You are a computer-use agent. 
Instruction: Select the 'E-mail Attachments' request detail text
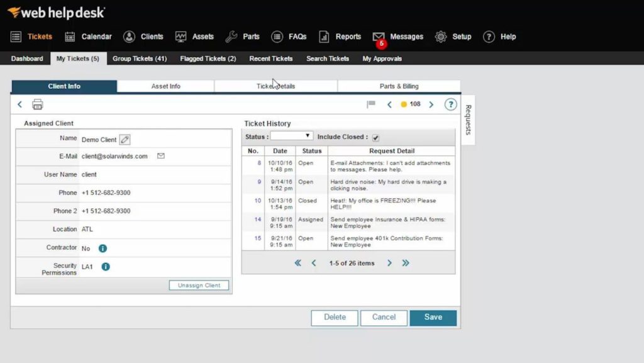390,166
